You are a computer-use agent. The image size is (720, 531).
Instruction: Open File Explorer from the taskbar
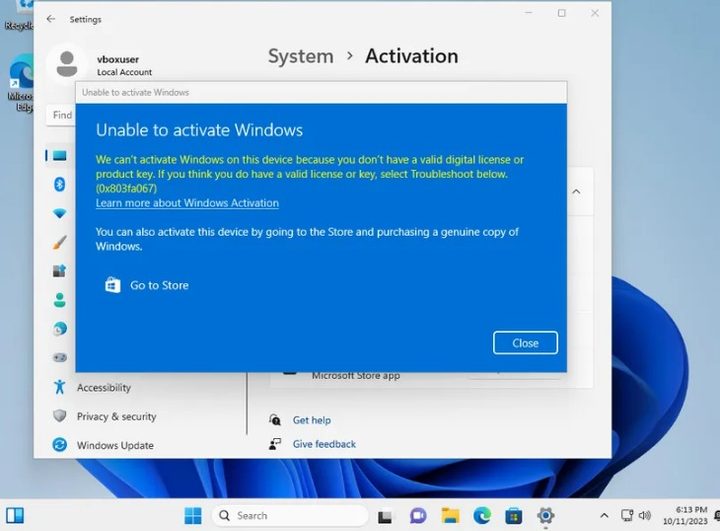tap(450, 516)
